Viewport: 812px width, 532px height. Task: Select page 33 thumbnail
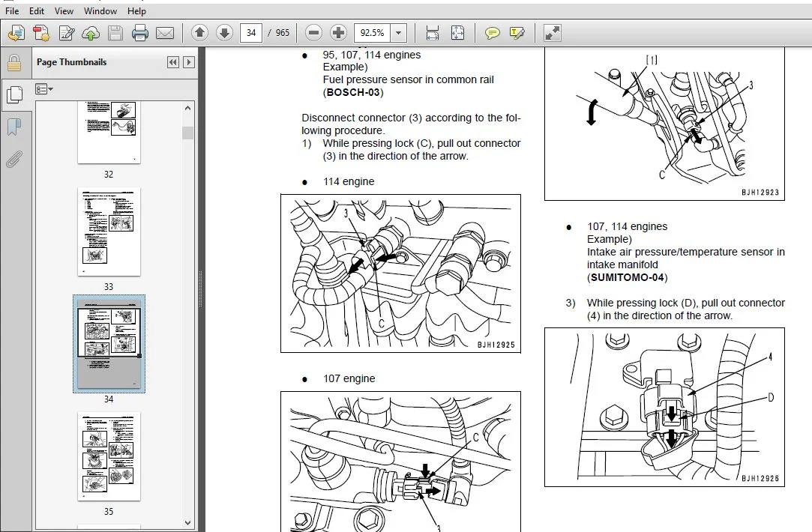pyautogui.click(x=109, y=232)
